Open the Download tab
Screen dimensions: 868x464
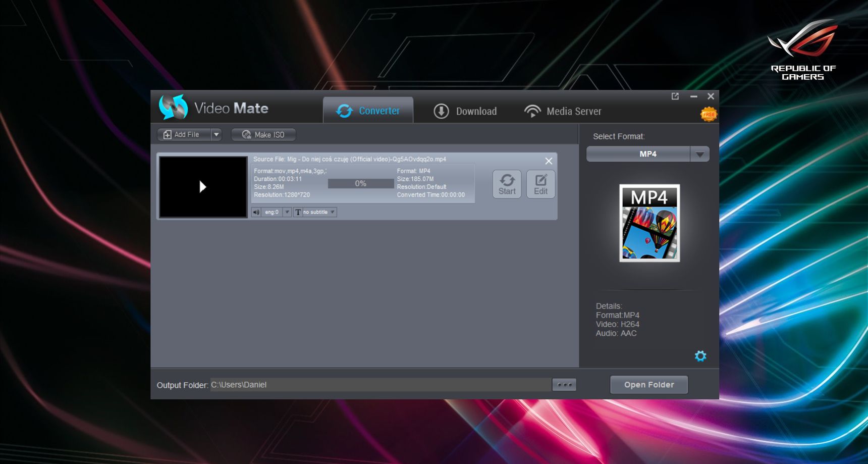[x=465, y=111]
